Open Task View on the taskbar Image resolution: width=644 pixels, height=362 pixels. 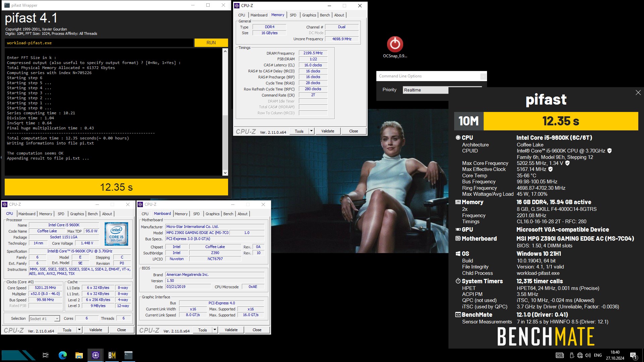tap(46, 355)
